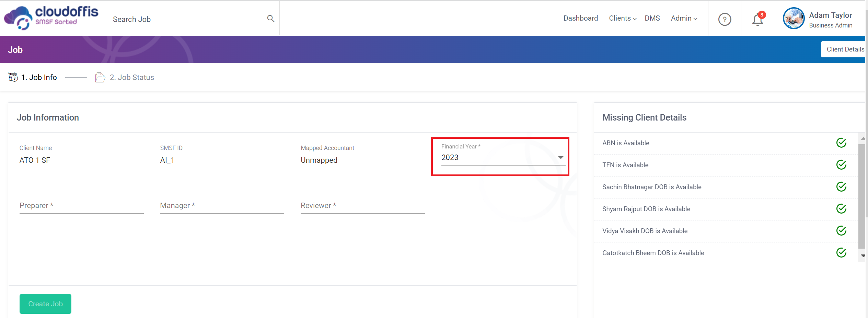868x318 pixels.
Task: Focus the Manager field
Action: click(x=222, y=206)
